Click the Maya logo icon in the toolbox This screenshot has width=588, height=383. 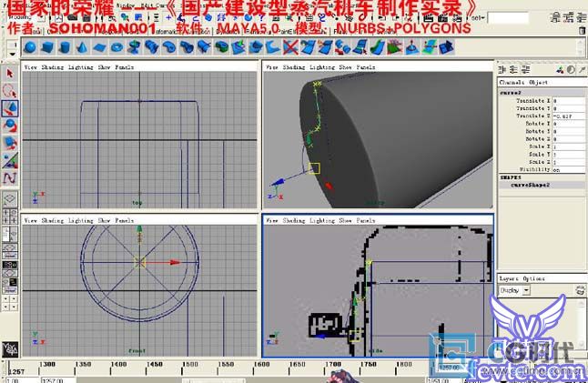point(10,350)
